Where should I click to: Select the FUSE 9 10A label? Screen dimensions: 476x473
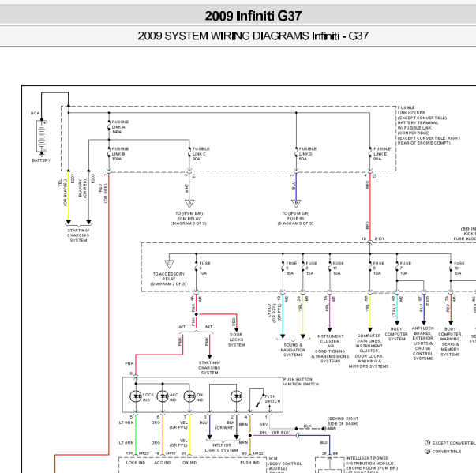click(205, 268)
